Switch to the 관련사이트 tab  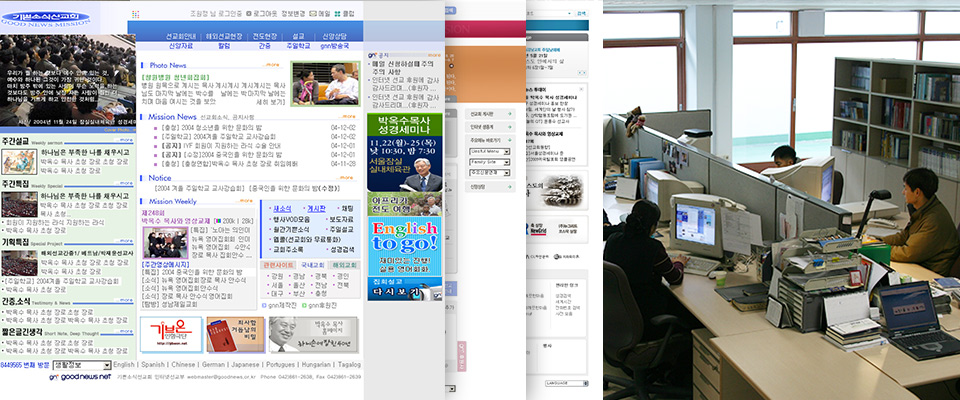277,265
